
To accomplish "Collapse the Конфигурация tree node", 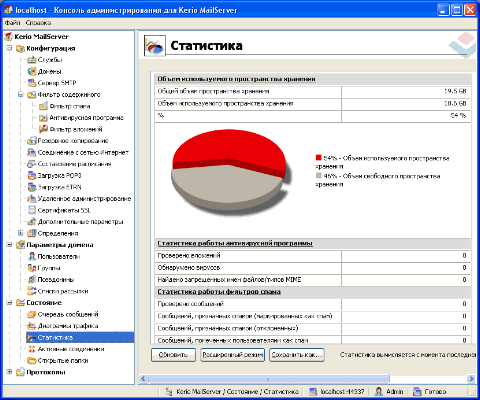I will point(9,48).
